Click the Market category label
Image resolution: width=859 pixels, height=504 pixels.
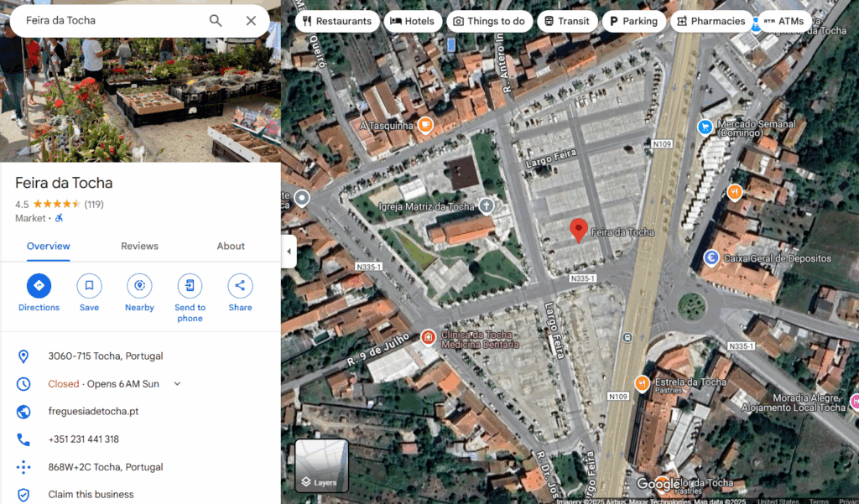click(x=30, y=218)
